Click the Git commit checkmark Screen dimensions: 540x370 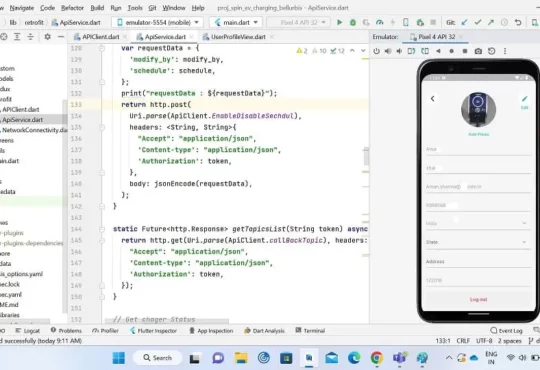(478, 22)
